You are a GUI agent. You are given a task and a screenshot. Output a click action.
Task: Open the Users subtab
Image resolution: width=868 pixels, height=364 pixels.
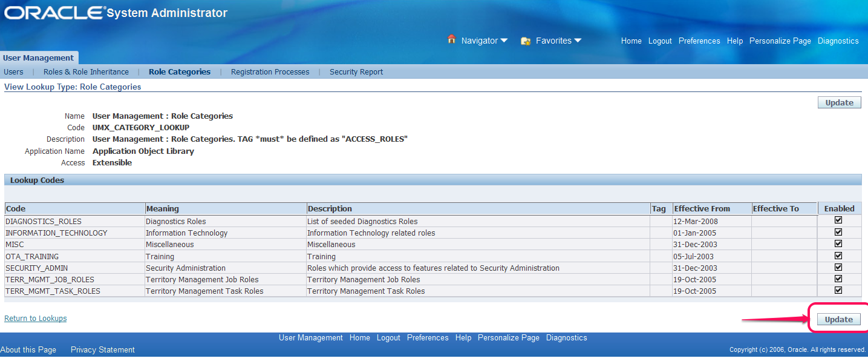click(x=14, y=72)
